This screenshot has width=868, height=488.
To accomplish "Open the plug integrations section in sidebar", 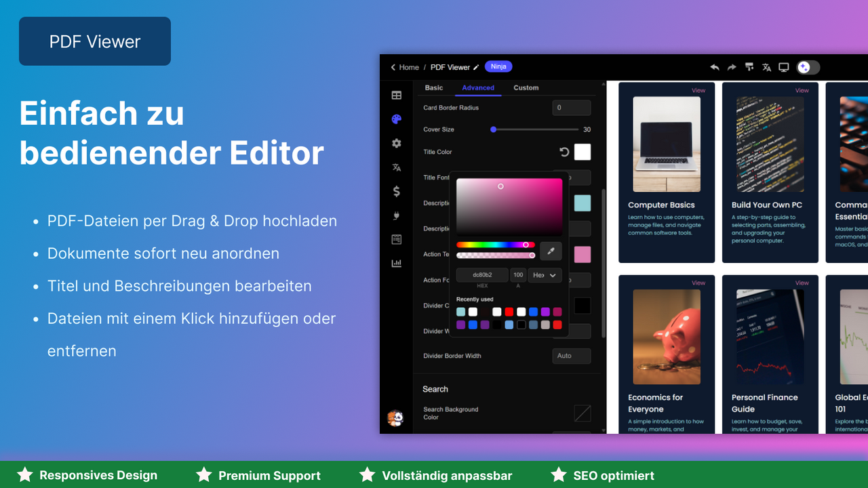I will click(x=397, y=216).
